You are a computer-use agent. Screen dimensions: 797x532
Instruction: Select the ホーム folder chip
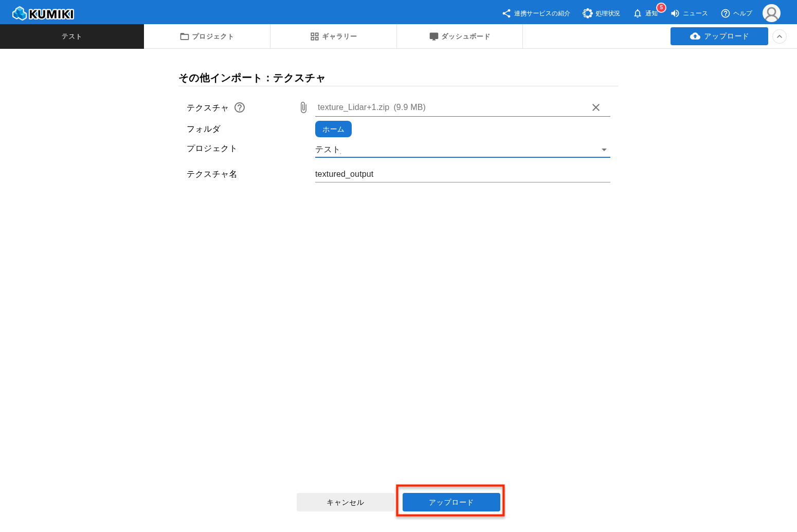click(333, 129)
